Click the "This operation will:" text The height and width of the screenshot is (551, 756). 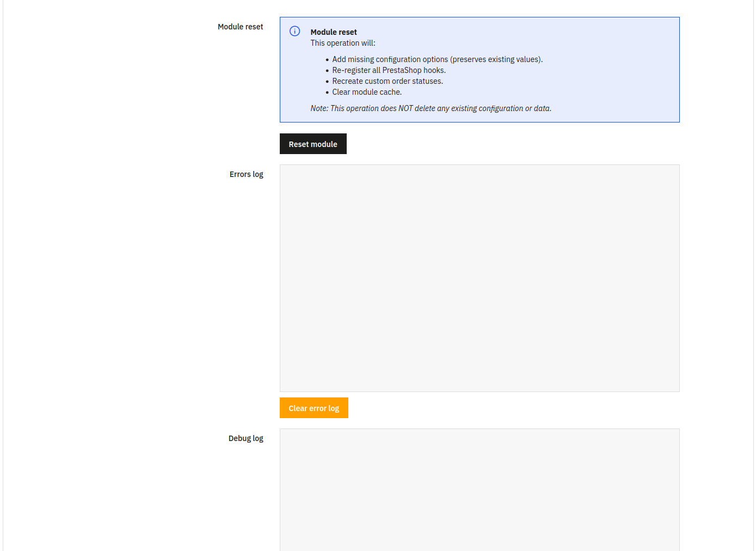click(x=342, y=43)
